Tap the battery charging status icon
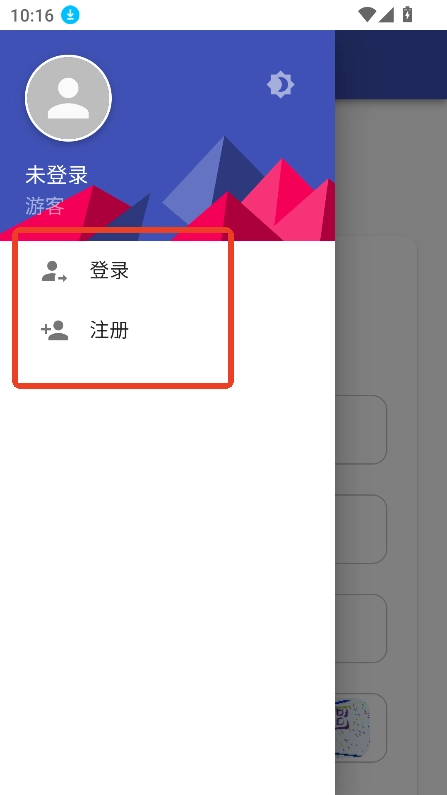Image resolution: width=447 pixels, height=795 pixels. (407, 14)
